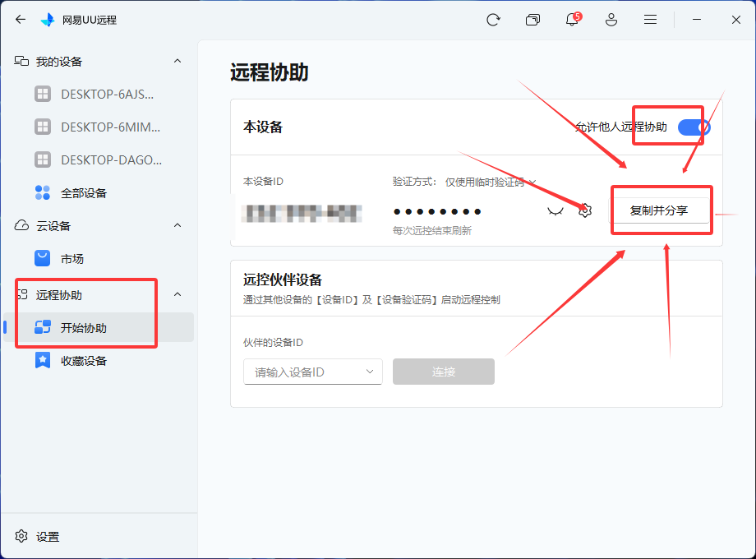The width and height of the screenshot is (756, 559).
Task: Click the back arrow in title bar
Action: [21, 20]
